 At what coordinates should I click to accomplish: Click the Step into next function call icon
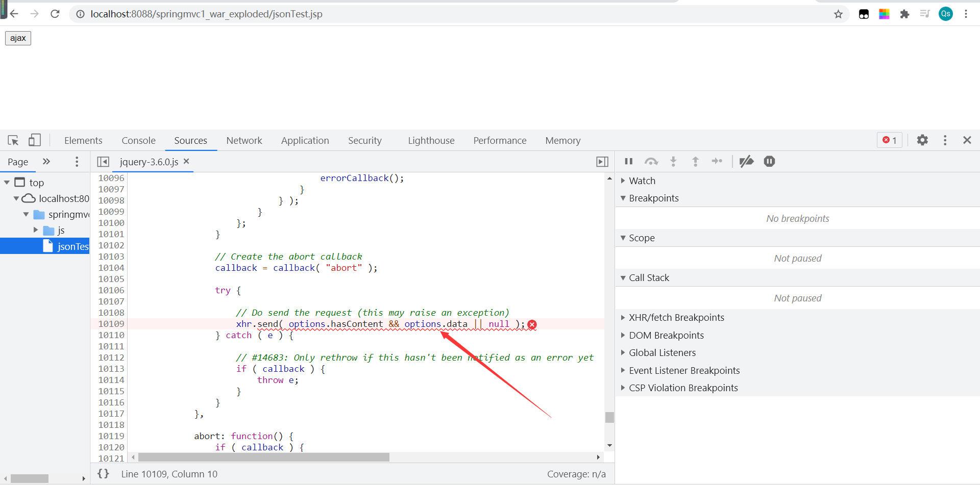[x=673, y=161]
